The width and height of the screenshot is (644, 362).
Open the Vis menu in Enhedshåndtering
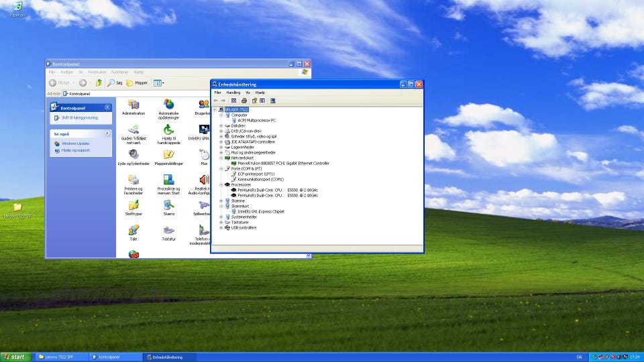(248, 93)
